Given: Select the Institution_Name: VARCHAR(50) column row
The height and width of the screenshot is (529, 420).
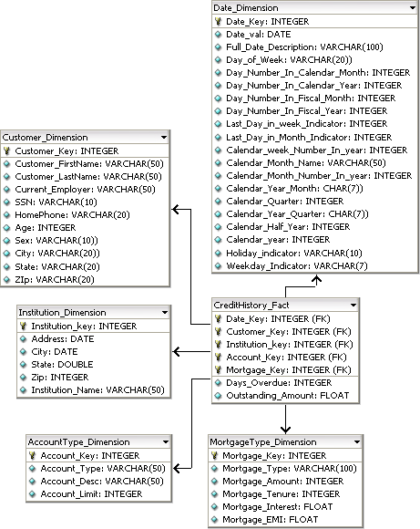Looking at the screenshot, I should pos(94,390).
